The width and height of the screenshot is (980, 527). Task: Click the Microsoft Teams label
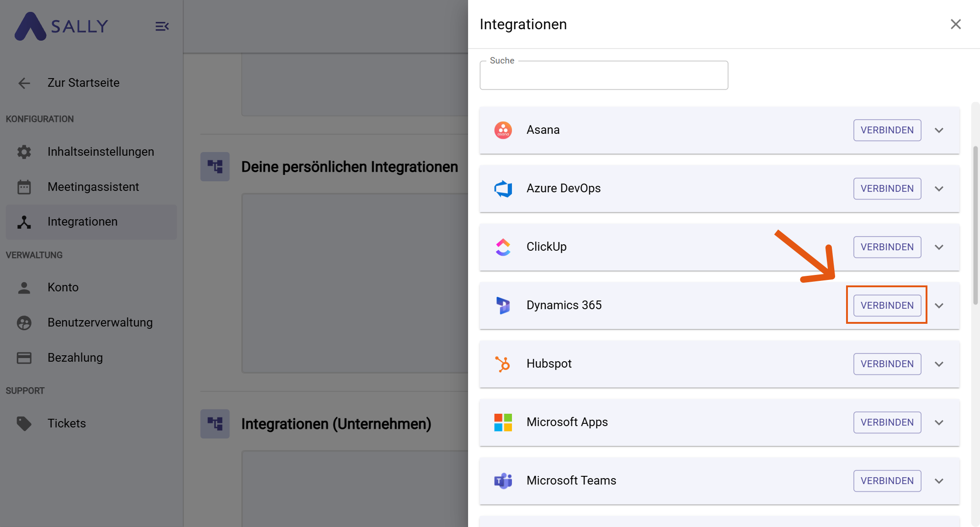click(x=571, y=480)
